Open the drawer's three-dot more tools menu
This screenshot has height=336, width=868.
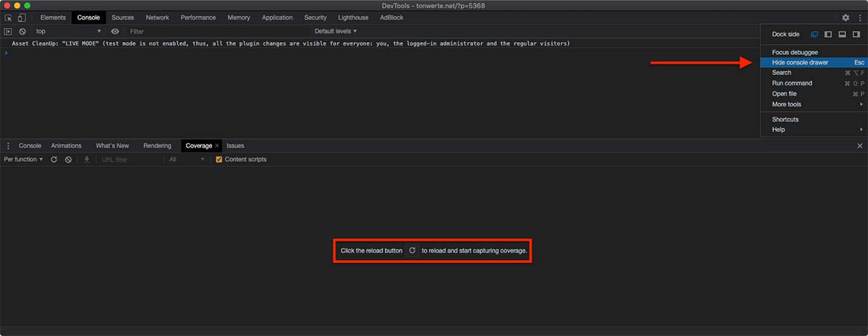(x=9, y=146)
